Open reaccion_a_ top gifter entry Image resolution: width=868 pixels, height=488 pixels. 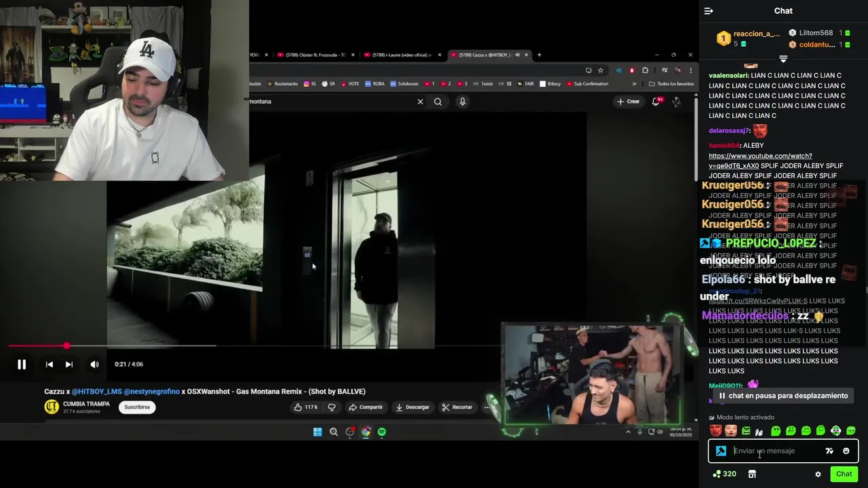click(x=748, y=39)
